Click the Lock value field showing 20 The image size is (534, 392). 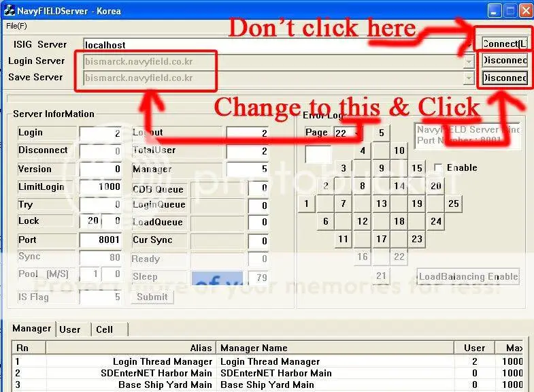point(90,221)
